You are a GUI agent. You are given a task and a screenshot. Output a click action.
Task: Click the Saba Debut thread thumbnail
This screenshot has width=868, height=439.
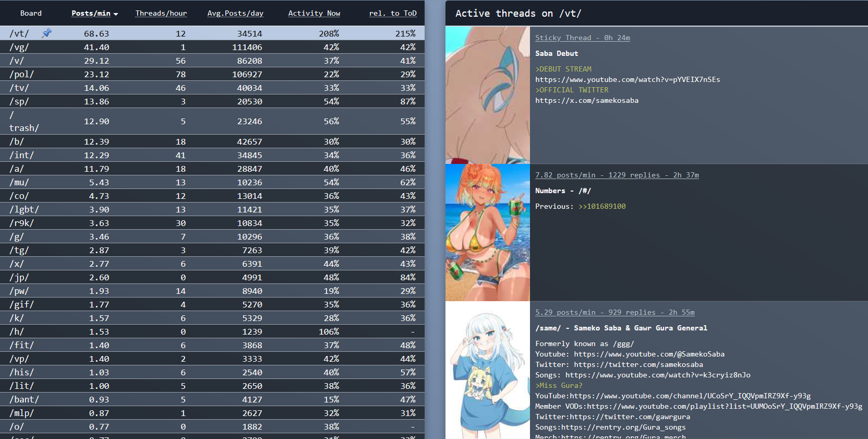[487, 95]
